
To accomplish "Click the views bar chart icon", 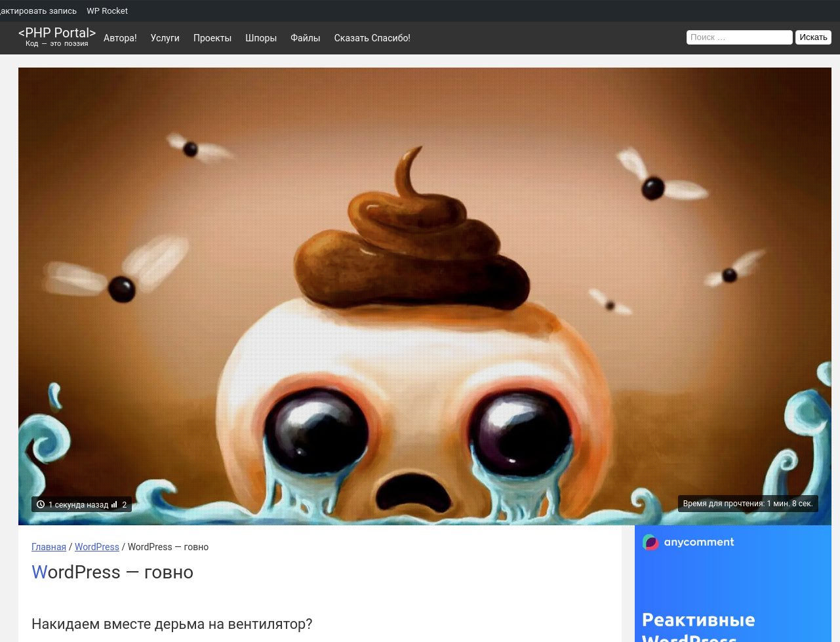I will coord(114,504).
